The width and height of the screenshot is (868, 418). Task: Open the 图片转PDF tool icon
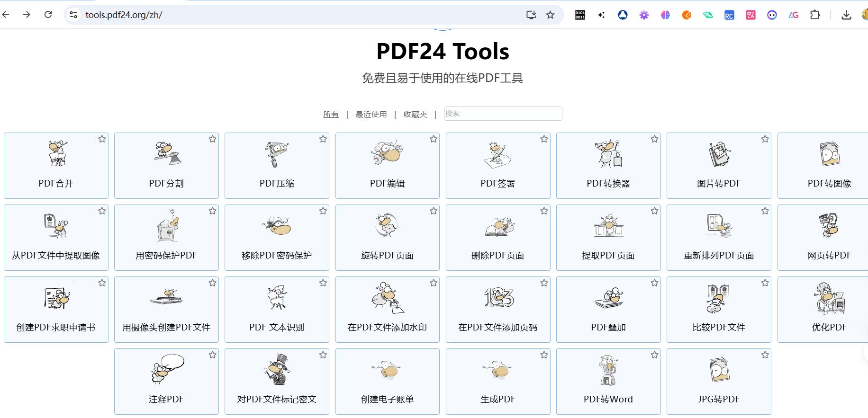[x=719, y=154]
